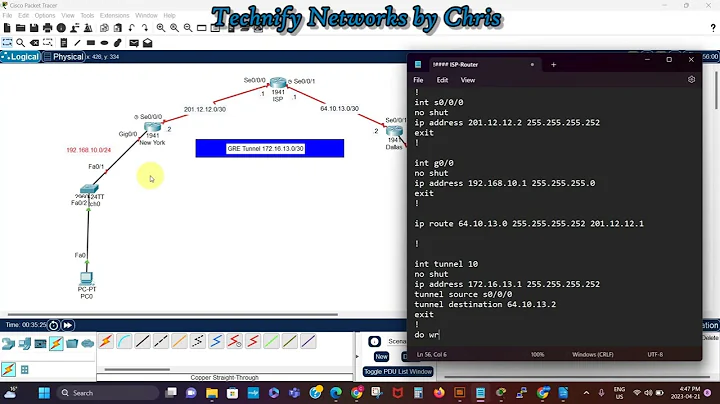Select the Place Note tool

tap(64, 43)
